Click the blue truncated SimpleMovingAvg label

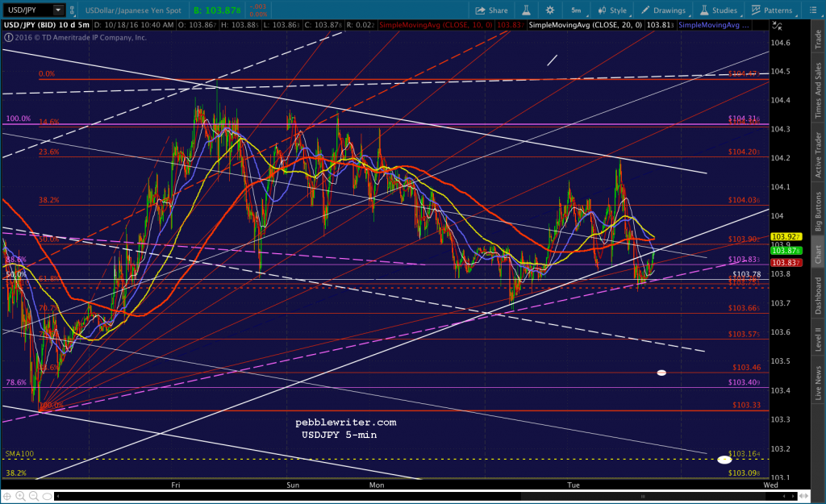click(x=714, y=25)
